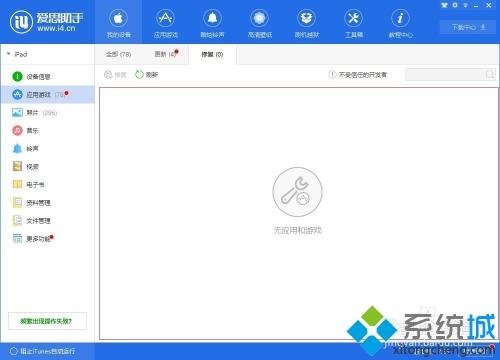Switch to the All (全部 78) tab

tap(118, 54)
